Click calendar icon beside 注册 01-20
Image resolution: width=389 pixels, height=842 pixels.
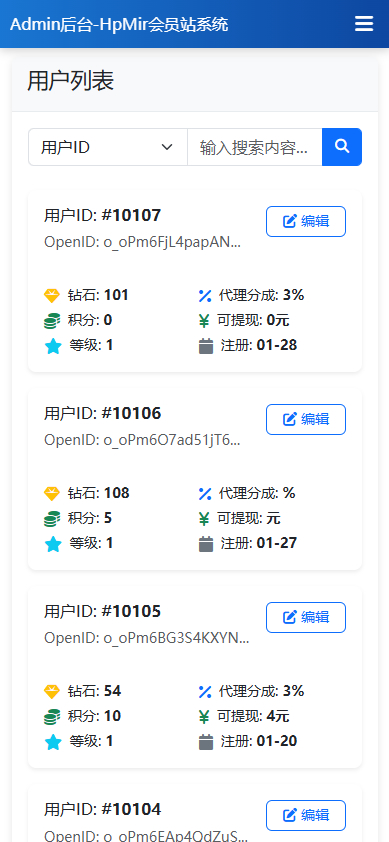tap(206, 742)
